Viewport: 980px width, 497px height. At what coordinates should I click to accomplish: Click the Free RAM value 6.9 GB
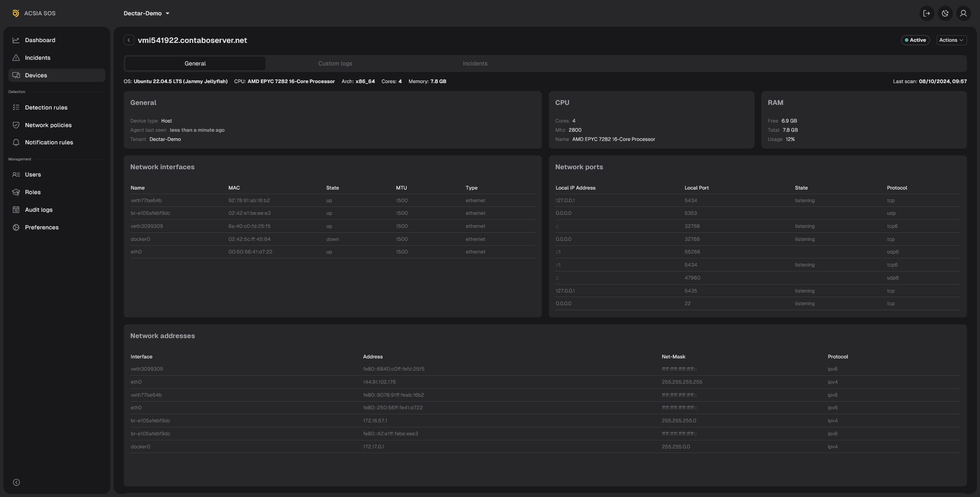pos(789,121)
